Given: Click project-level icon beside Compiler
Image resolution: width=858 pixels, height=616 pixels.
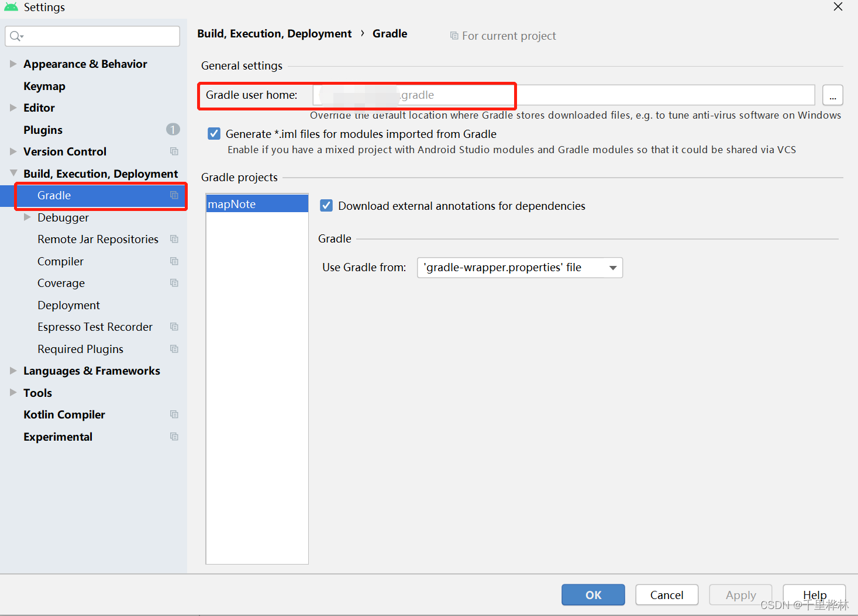Looking at the screenshot, I should click(174, 261).
